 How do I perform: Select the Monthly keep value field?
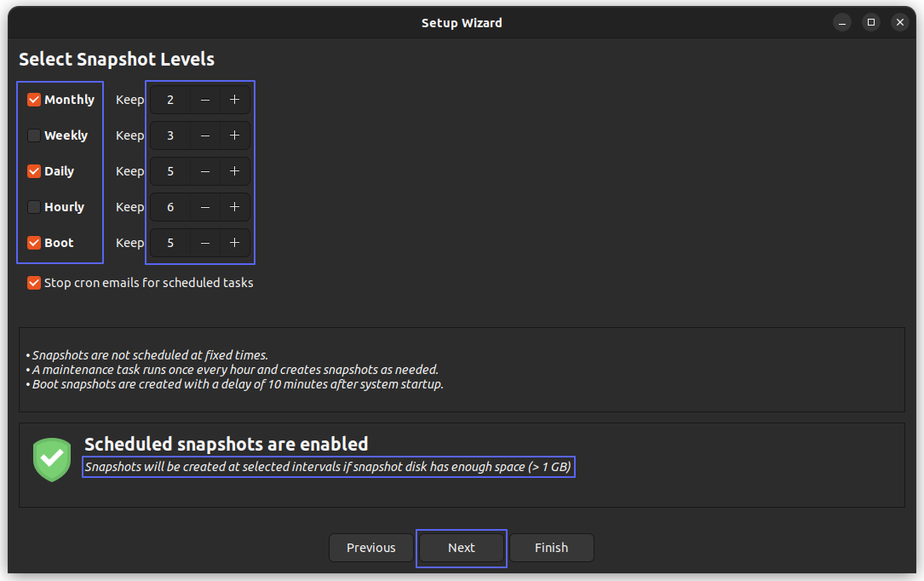[x=169, y=100]
